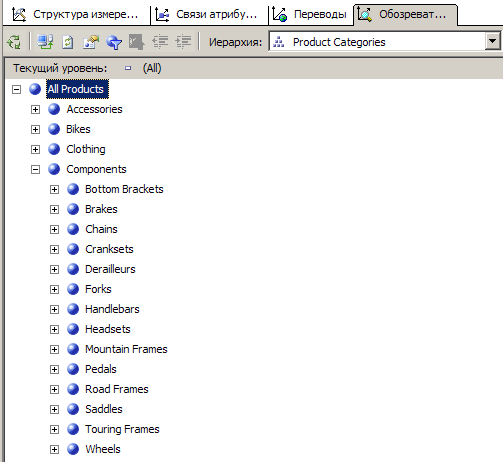Image resolution: width=503 pixels, height=462 pixels.
Task: Select the Brakes label
Action: point(101,209)
